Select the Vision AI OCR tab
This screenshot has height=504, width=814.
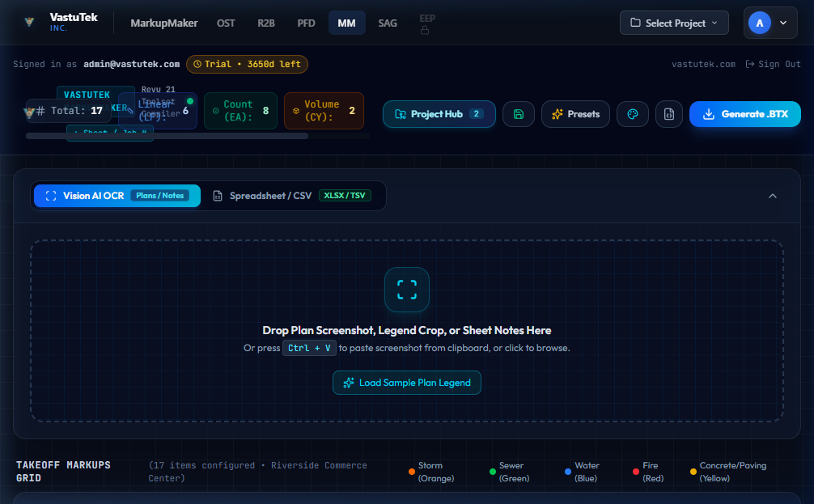(x=117, y=196)
